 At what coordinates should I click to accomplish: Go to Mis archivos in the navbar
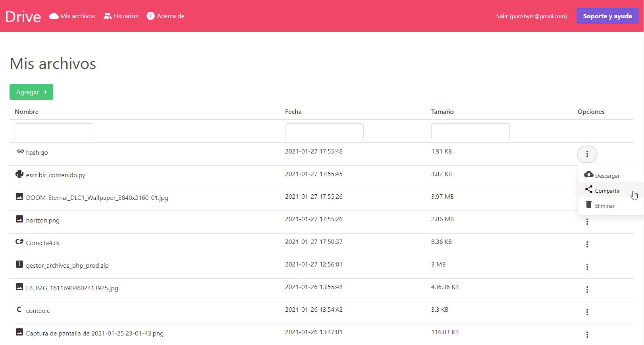pyautogui.click(x=72, y=16)
